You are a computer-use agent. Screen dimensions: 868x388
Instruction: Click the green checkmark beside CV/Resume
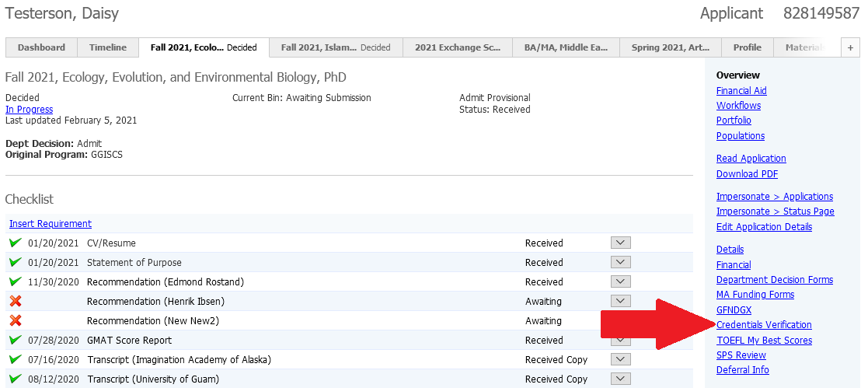[16, 243]
